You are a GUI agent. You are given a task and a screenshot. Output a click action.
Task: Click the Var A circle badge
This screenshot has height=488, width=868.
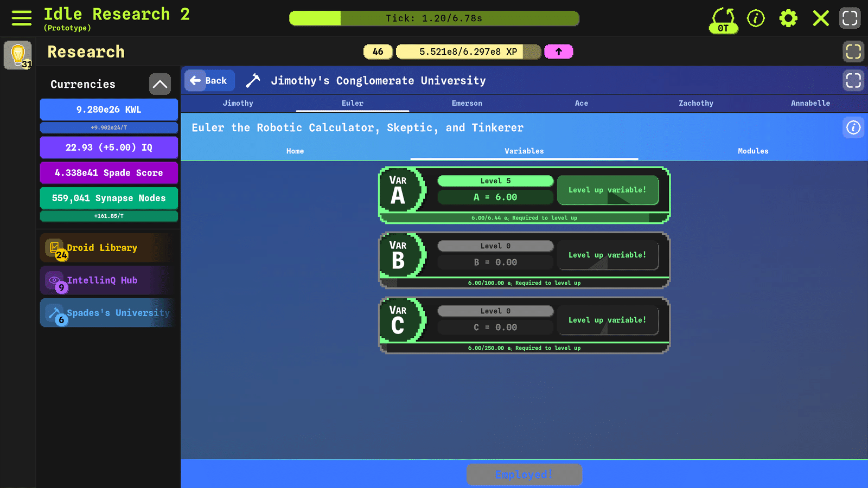tap(400, 190)
